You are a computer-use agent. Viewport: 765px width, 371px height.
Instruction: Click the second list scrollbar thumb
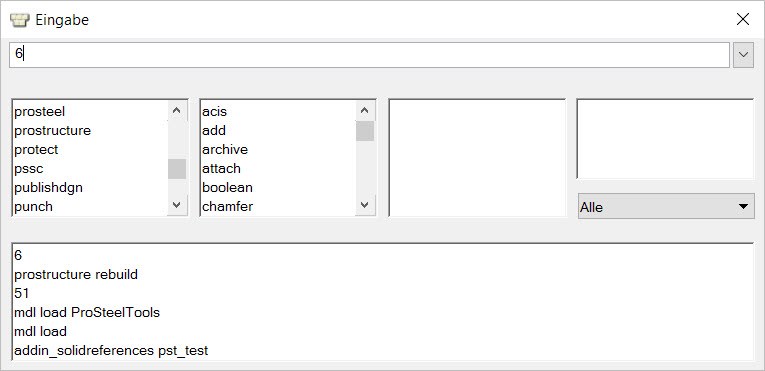[365, 131]
